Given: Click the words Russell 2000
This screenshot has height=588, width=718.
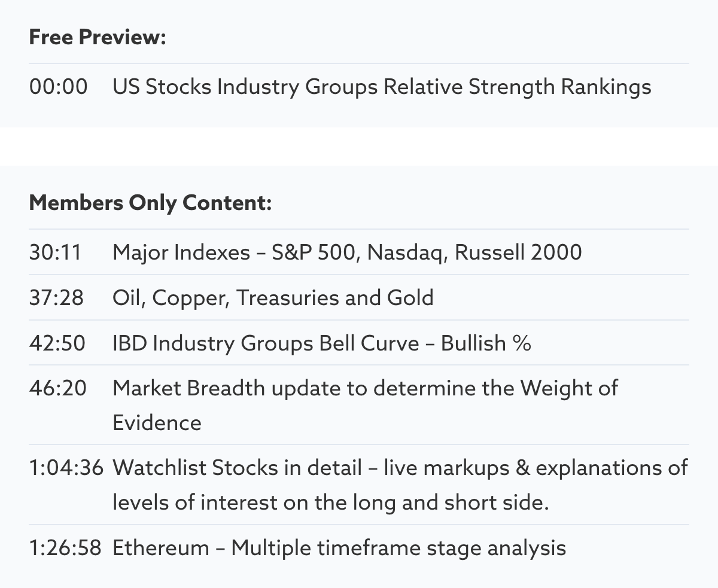Looking at the screenshot, I should point(518,252).
